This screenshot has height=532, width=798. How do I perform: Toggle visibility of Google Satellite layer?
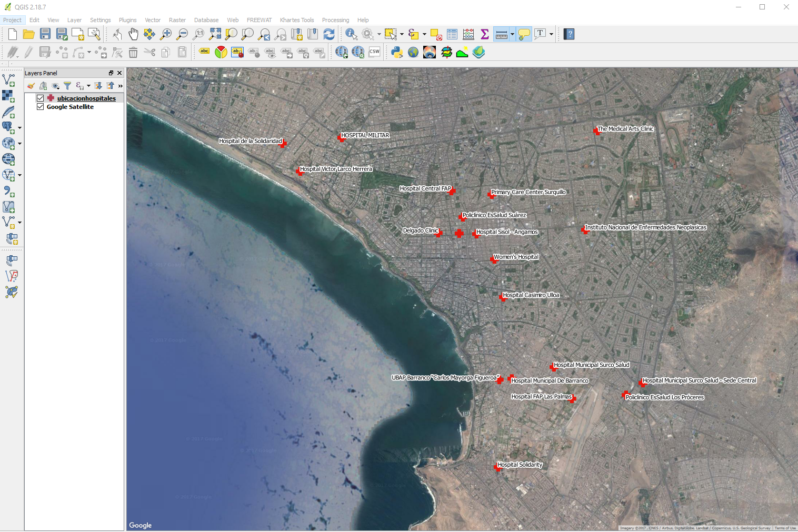pos(40,106)
